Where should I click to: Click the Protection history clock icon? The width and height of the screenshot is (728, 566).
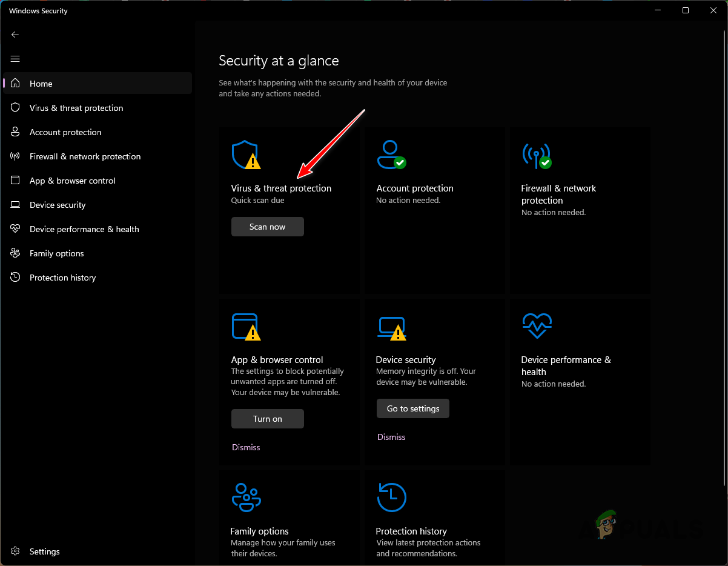391,497
